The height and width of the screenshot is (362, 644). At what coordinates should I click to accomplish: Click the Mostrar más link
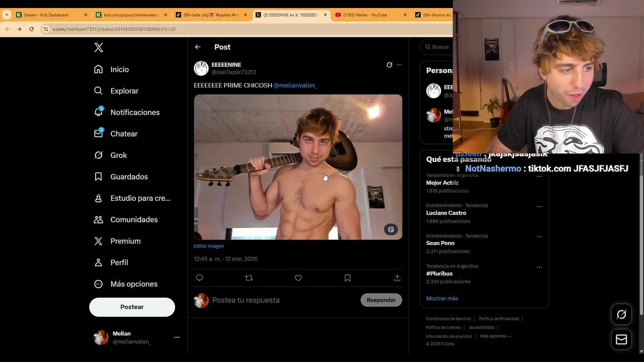[442, 298]
